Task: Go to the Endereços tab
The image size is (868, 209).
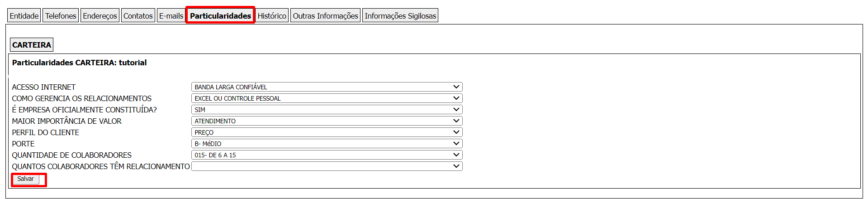Action: point(100,16)
